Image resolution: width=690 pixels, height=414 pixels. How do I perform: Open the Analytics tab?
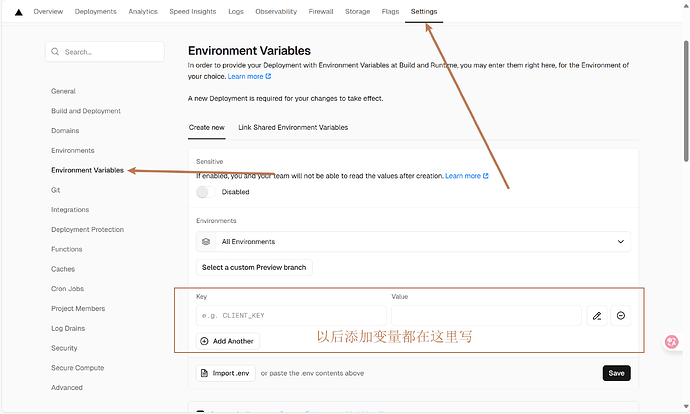[x=143, y=11]
